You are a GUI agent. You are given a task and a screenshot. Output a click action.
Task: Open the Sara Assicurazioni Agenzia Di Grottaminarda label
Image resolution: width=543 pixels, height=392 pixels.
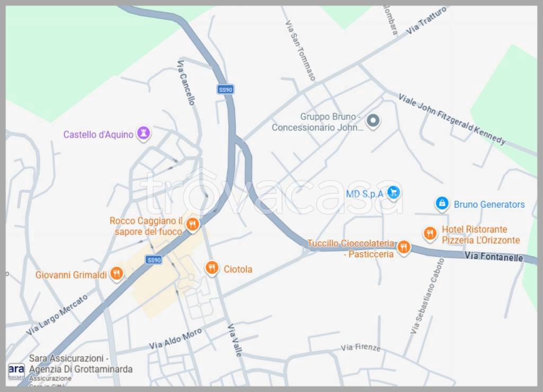pyautogui.click(x=81, y=363)
